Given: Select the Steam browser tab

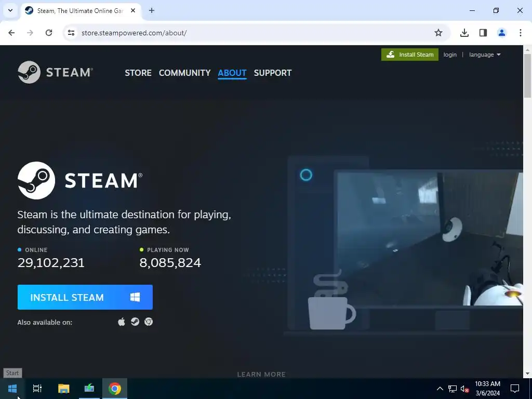Looking at the screenshot, I should coord(81,11).
